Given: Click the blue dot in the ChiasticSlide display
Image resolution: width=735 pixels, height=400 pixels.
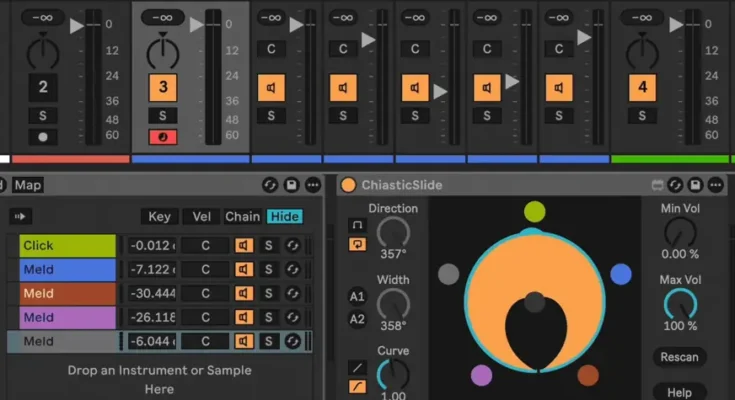Looking at the screenshot, I should pos(621,274).
